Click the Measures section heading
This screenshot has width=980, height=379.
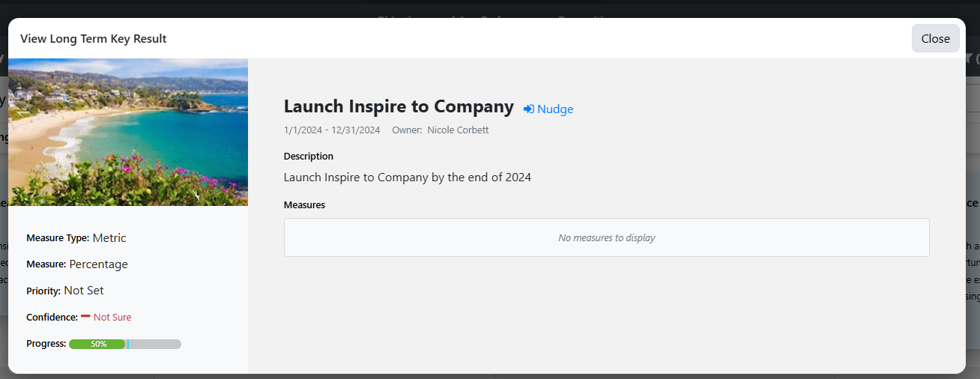coord(304,204)
